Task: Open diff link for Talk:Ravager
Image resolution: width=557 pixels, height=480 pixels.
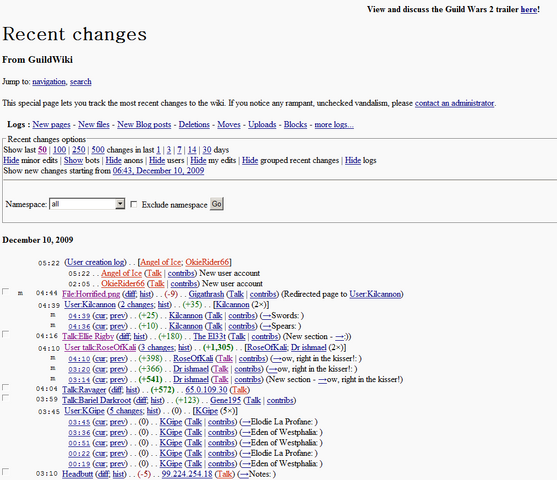Action: tap(117, 390)
